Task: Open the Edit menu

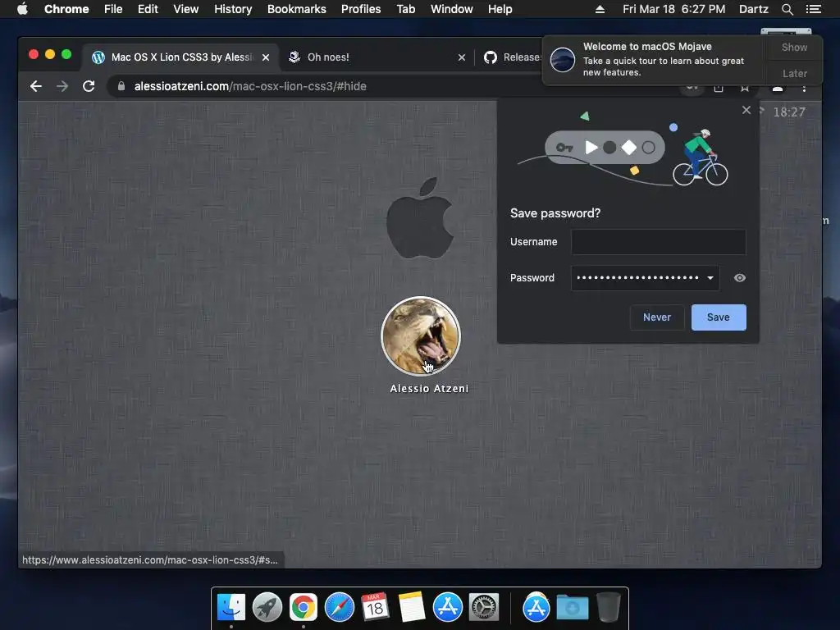Action: coord(148,9)
